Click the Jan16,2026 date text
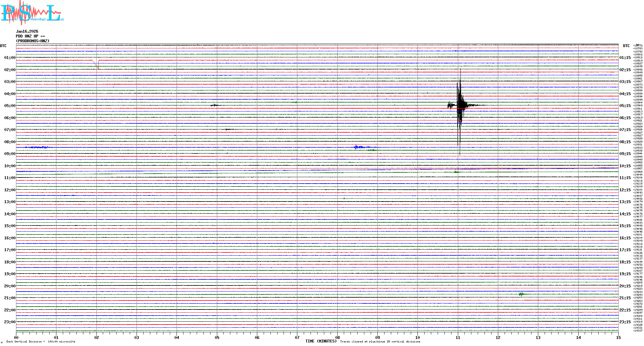Viewport: 644px width, 346px height. pyautogui.click(x=27, y=31)
